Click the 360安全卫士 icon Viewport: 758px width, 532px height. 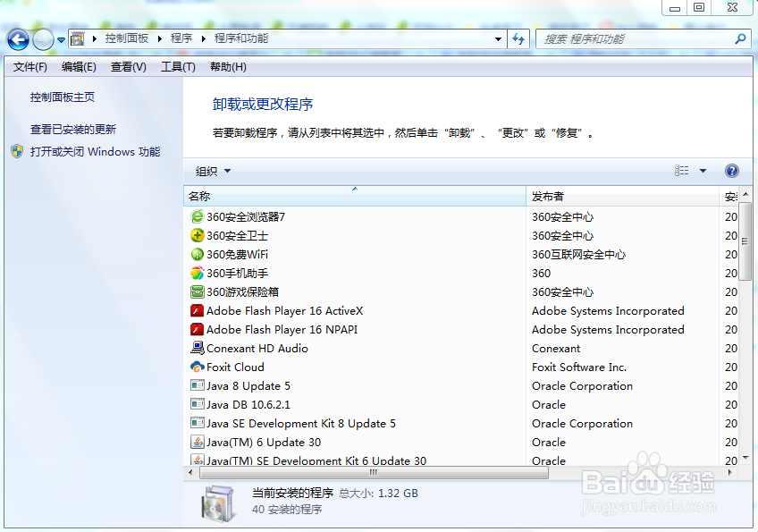click(198, 235)
